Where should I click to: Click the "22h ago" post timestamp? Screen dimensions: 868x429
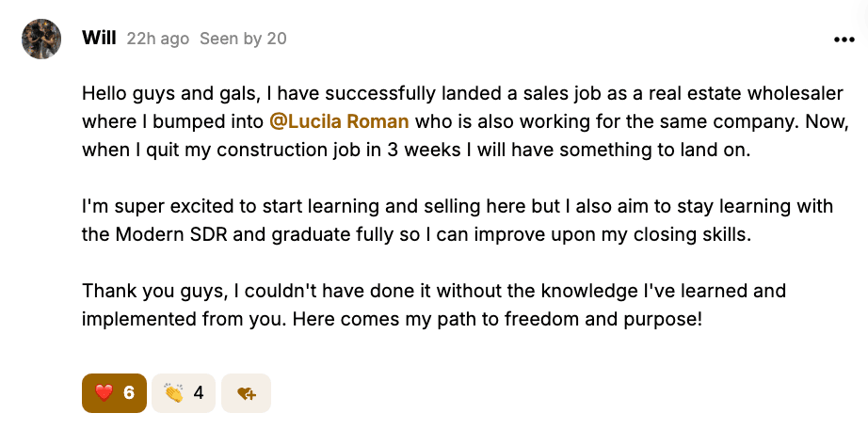pos(158,39)
